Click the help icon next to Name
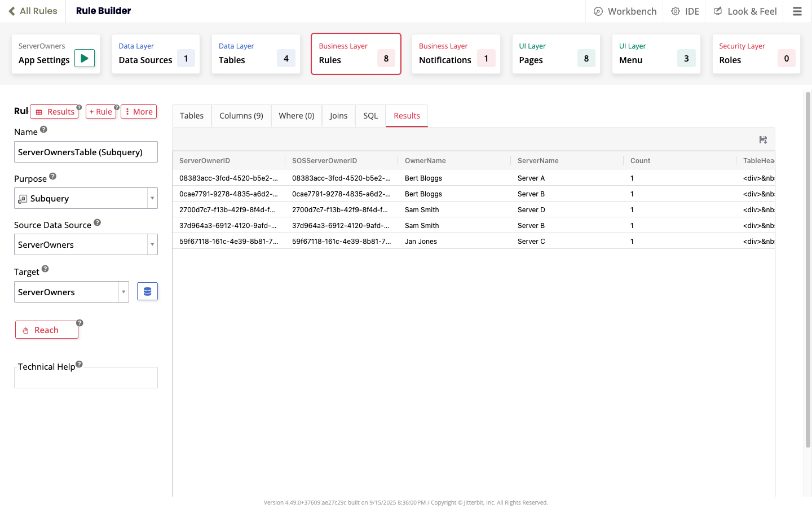Image resolution: width=812 pixels, height=508 pixels. pos(43,130)
